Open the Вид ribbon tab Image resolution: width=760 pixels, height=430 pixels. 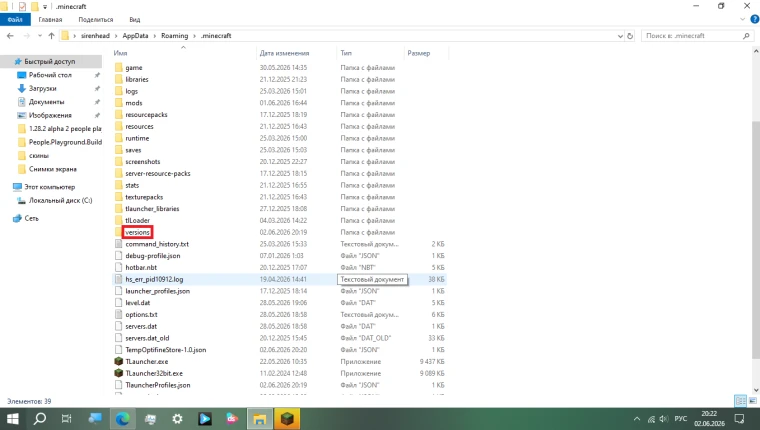click(135, 19)
